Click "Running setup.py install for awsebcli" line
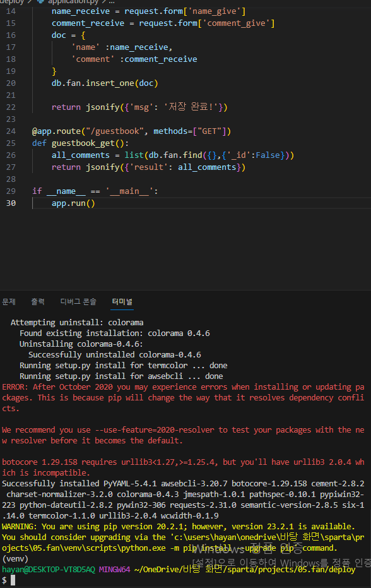Screen dimensions: 371x588 pyautogui.click(x=121, y=376)
